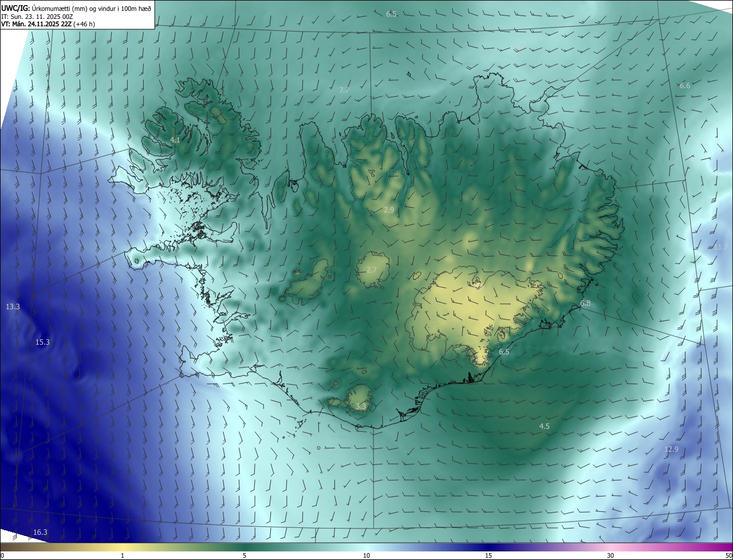Click the '10' tick on the color scale
This screenshot has width=733, height=560.
(366, 555)
